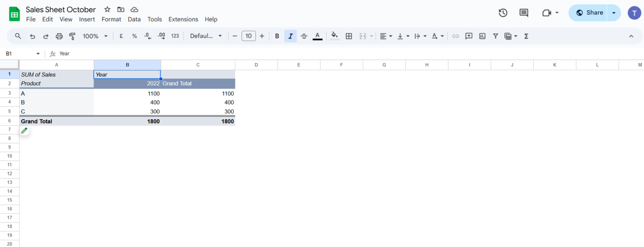The height and width of the screenshot is (247, 644).
Task: Insert a link into the selected cell
Action: tap(456, 36)
